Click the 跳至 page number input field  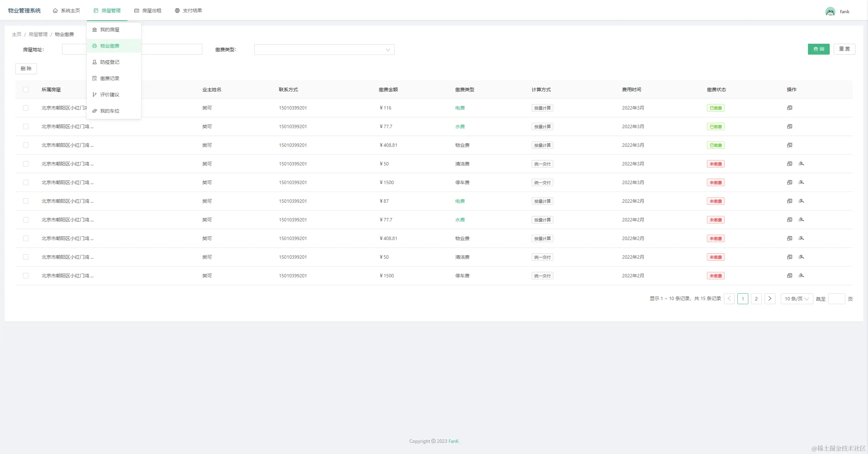pyautogui.click(x=836, y=299)
